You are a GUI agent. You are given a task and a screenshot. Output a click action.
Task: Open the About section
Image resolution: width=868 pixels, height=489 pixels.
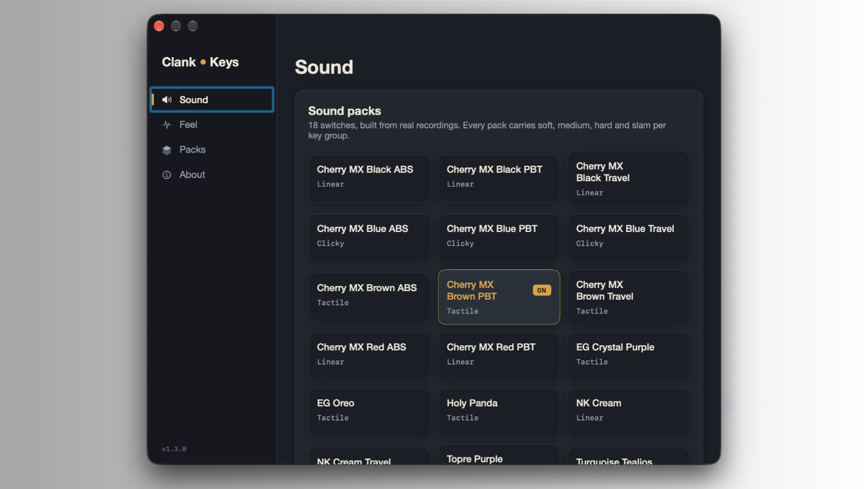coord(212,175)
